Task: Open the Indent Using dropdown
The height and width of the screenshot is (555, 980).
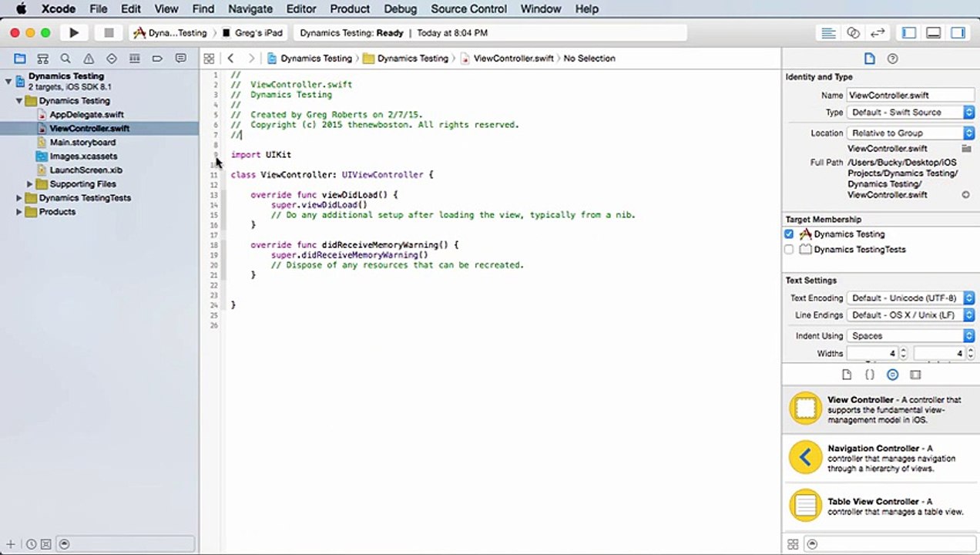Action: (911, 336)
